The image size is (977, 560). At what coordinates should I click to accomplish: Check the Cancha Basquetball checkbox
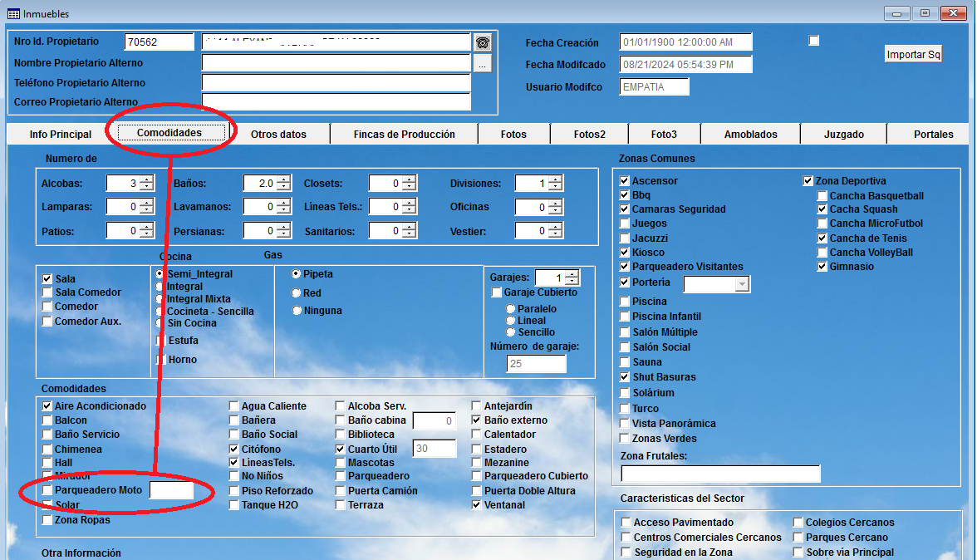[x=822, y=195]
